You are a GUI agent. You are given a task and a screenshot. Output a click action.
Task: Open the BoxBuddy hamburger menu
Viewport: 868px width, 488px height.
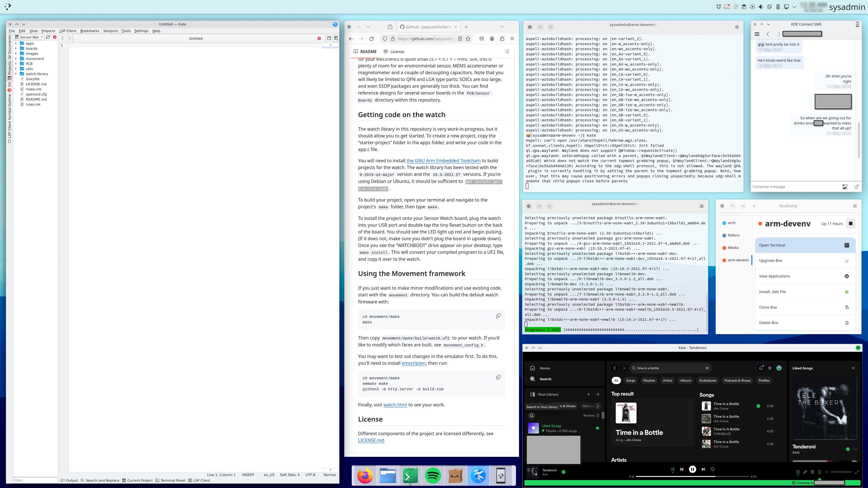point(854,206)
